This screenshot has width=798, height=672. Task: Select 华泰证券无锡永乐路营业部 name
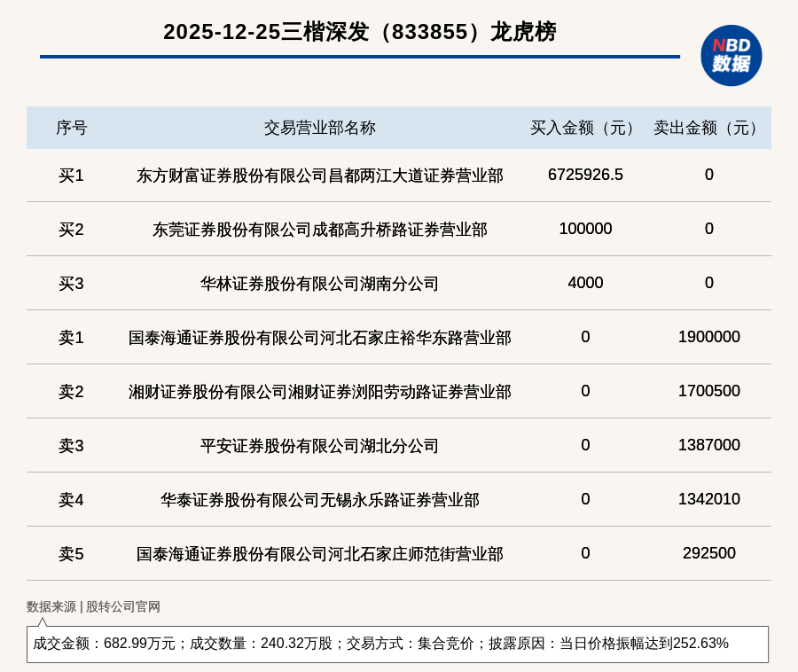319,500
